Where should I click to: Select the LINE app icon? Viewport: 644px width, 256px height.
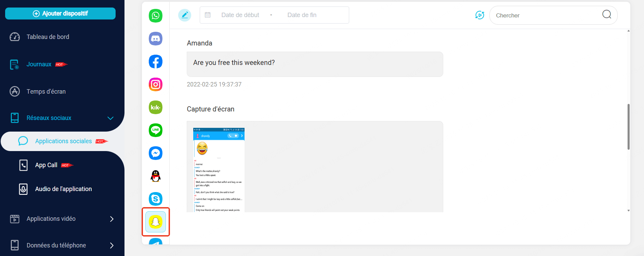[x=156, y=130]
